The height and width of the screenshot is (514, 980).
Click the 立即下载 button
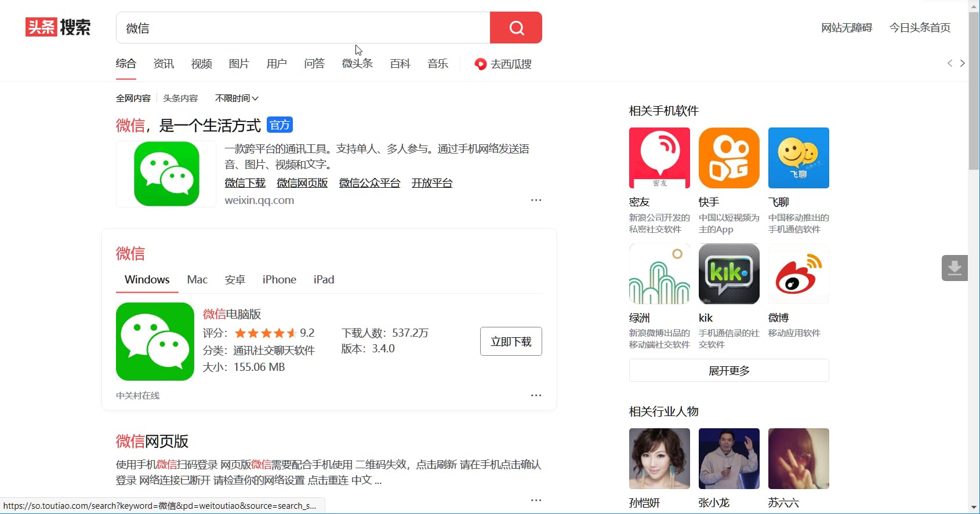[x=511, y=341]
